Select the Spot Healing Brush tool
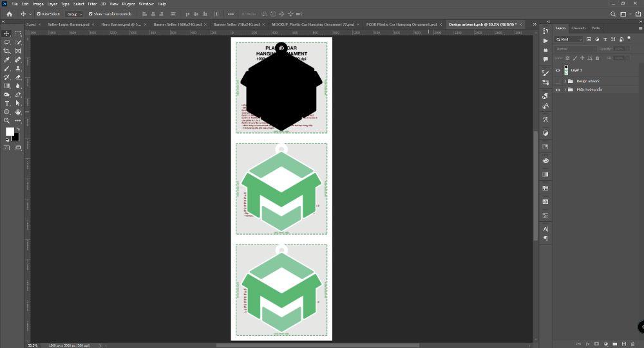644x348 pixels. point(17,60)
